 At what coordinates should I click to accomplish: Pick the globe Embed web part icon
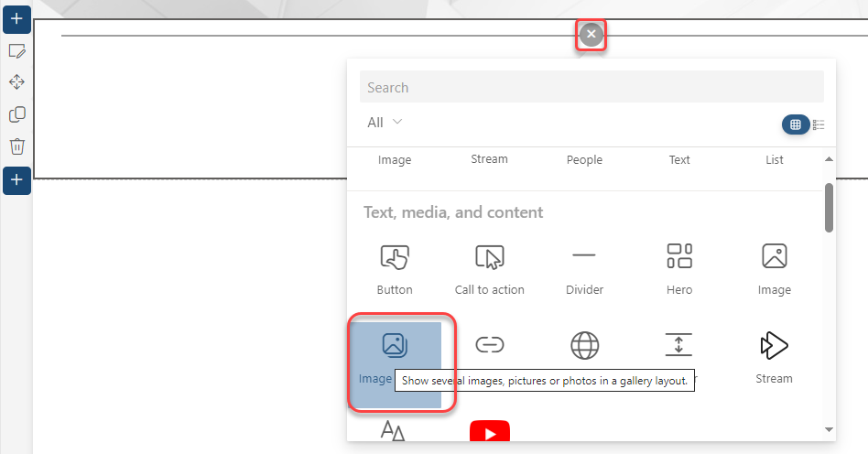[x=584, y=346]
